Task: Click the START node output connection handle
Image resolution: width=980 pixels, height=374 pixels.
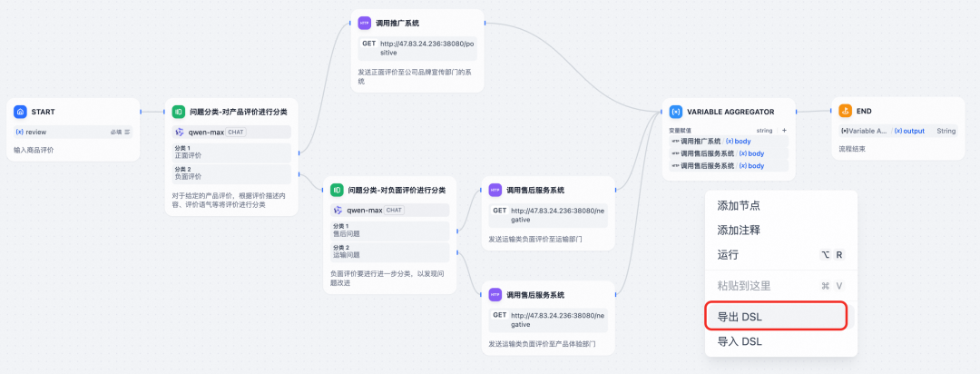Action: click(142, 112)
